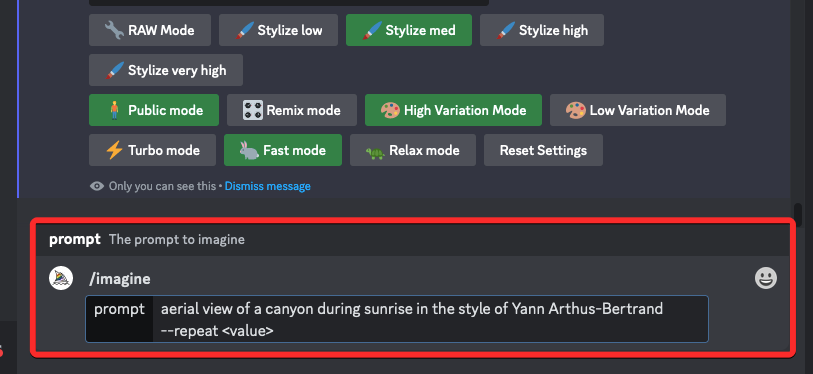Viewport: 813px width, 374px height.
Task: Click Reset Settings button
Action: tap(543, 150)
